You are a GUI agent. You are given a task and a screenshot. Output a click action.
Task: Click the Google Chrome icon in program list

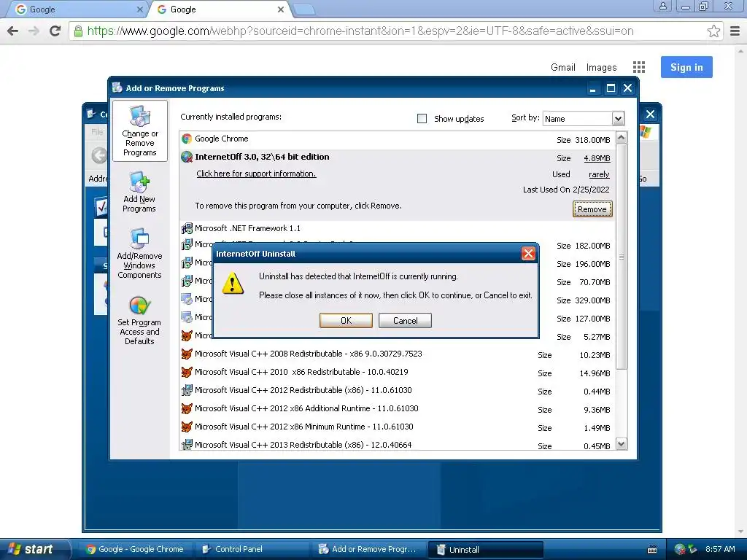187,139
